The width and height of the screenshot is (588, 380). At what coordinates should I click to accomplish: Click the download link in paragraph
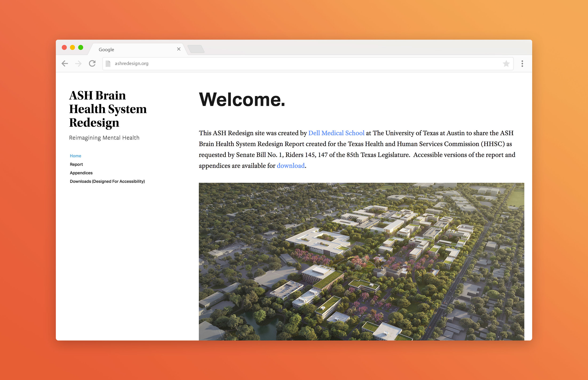290,166
